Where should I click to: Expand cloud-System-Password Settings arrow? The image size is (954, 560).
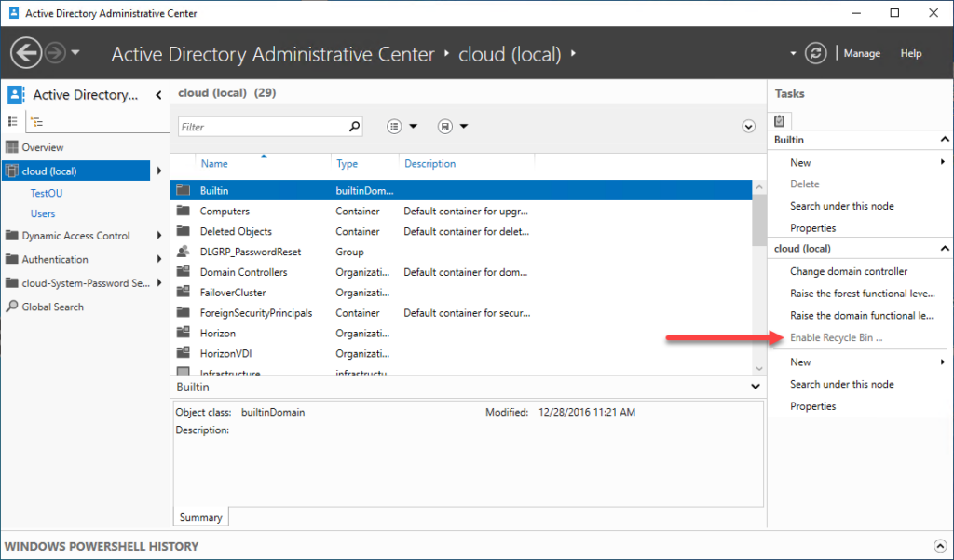tap(159, 283)
